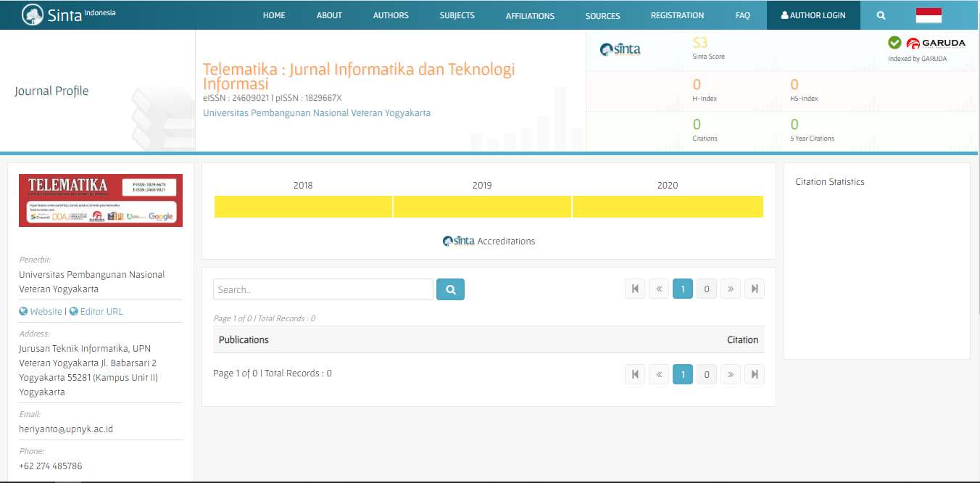The image size is (980, 483).
Task: Click the AUTHOR LOGIN button
Action: point(813,15)
